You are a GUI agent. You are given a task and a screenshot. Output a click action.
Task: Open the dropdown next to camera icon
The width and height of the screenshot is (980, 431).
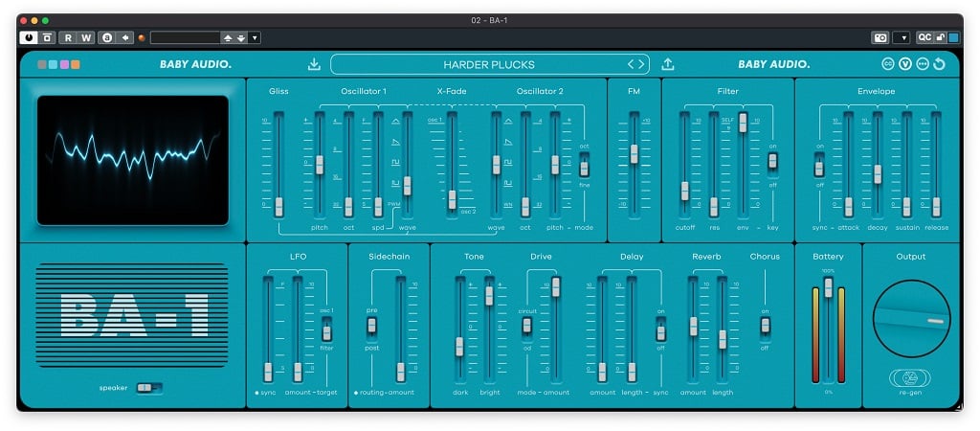pos(901,37)
